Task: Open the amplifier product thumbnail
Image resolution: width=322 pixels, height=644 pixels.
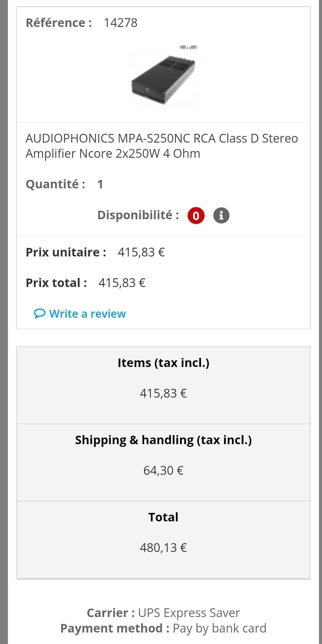Action: click(x=163, y=78)
